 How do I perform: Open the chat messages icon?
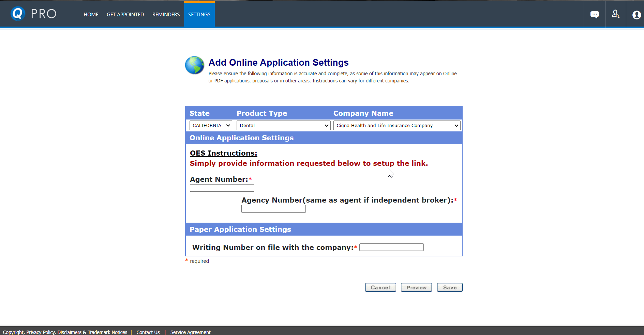point(595,14)
